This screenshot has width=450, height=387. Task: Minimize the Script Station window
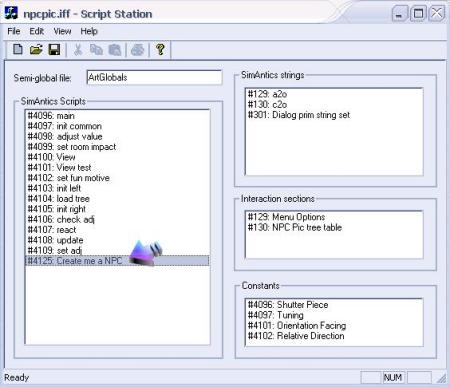click(x=399, y=13)
